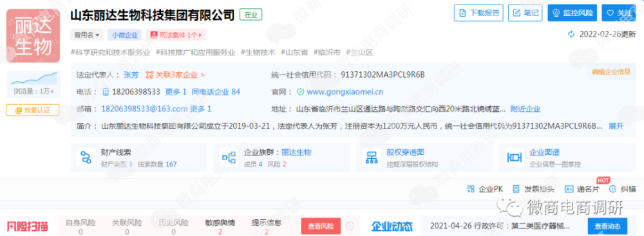Expand the 司法案件 1个 tag
Image resolution: width=644 pixels, height=236 pixels.
pyautogui.click(x=176, y=35)
